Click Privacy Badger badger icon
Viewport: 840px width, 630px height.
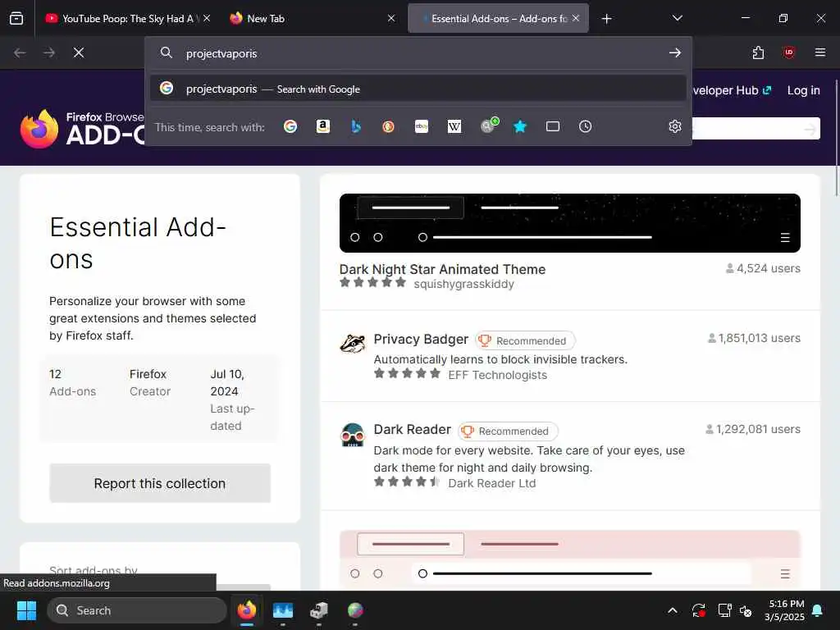click(353, 343)
